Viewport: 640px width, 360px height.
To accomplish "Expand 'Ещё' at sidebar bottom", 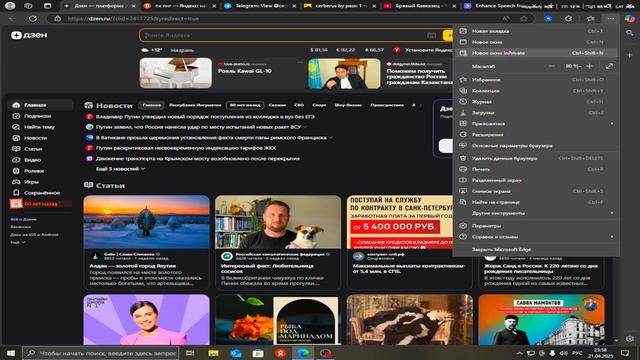I will coord(18,242).
